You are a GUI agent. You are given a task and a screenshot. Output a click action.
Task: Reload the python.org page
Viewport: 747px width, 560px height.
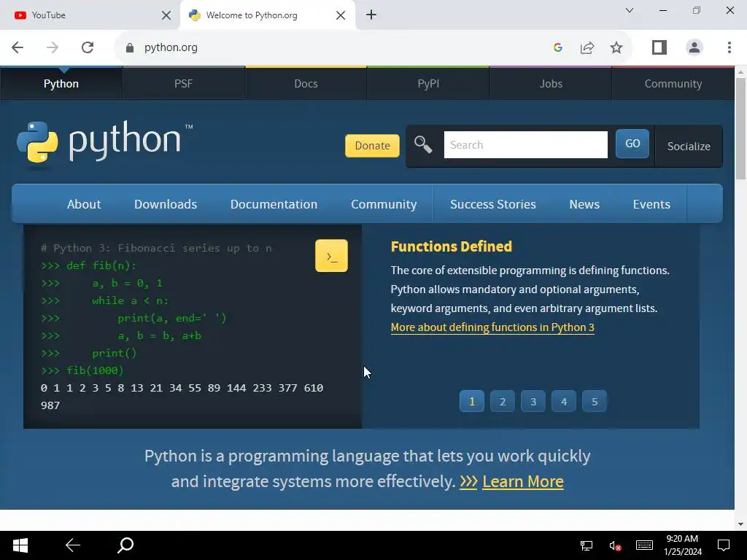pos(88,47)
